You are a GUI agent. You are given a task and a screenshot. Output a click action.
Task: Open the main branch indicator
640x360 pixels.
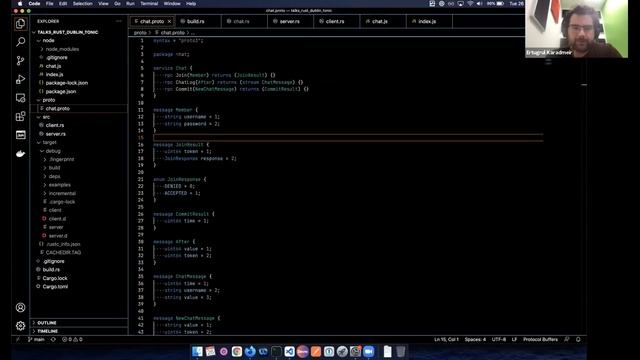coord(36,340)
